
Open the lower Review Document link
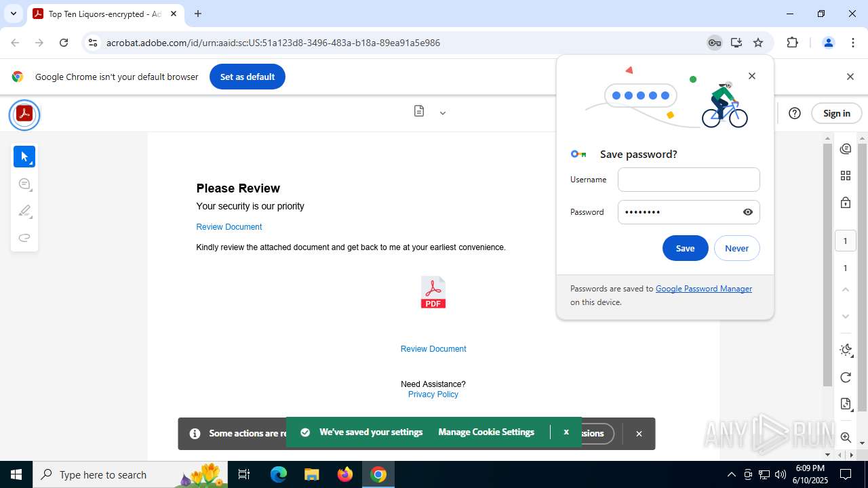click(x=433, y=349)
